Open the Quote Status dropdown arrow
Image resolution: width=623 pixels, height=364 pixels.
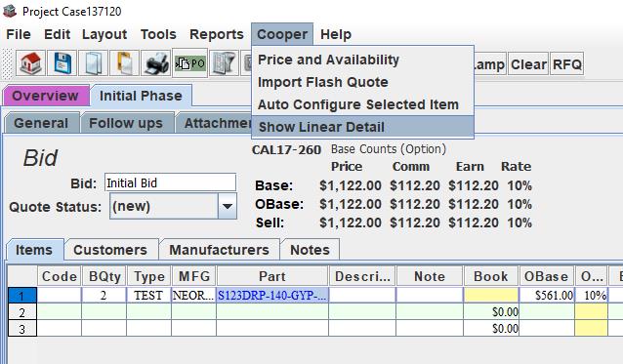click(x=228, y=206)
